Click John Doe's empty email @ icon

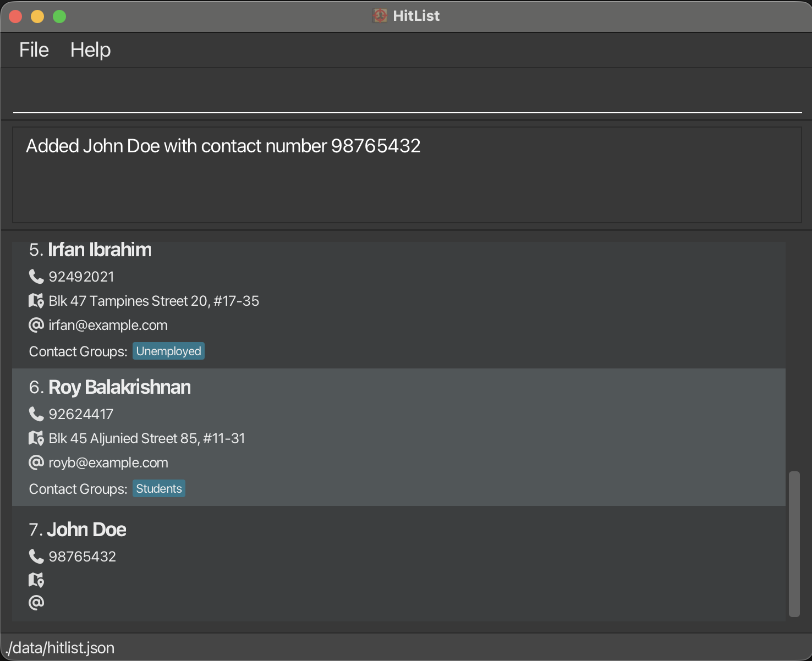coord(36,603)
